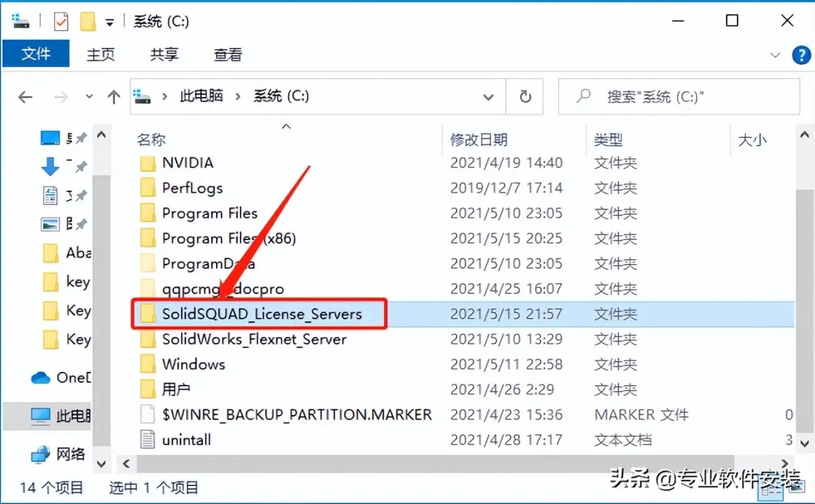Switch to the 主页 ribbon tab

(101, 54)
